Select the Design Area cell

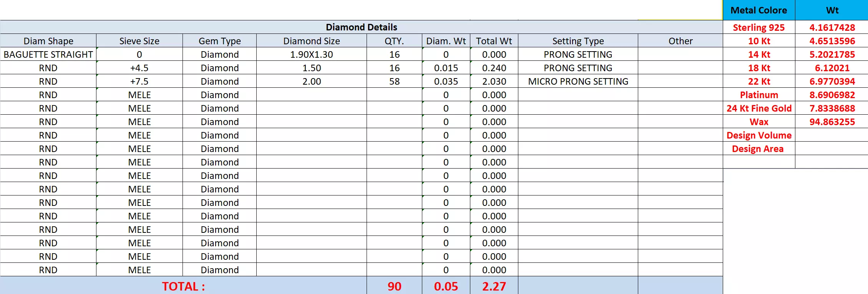tap(759, 149)
